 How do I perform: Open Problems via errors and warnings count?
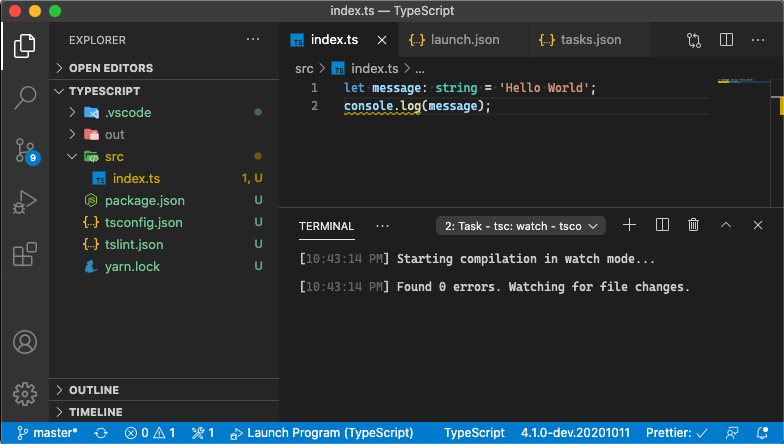click(150, 433)
